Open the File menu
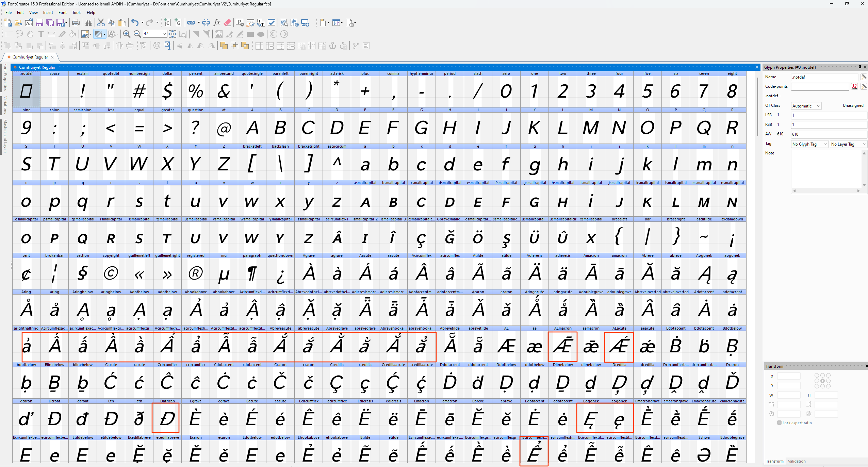Image resolution: width=868 pixels, height=467 pixels. point(9,13)
